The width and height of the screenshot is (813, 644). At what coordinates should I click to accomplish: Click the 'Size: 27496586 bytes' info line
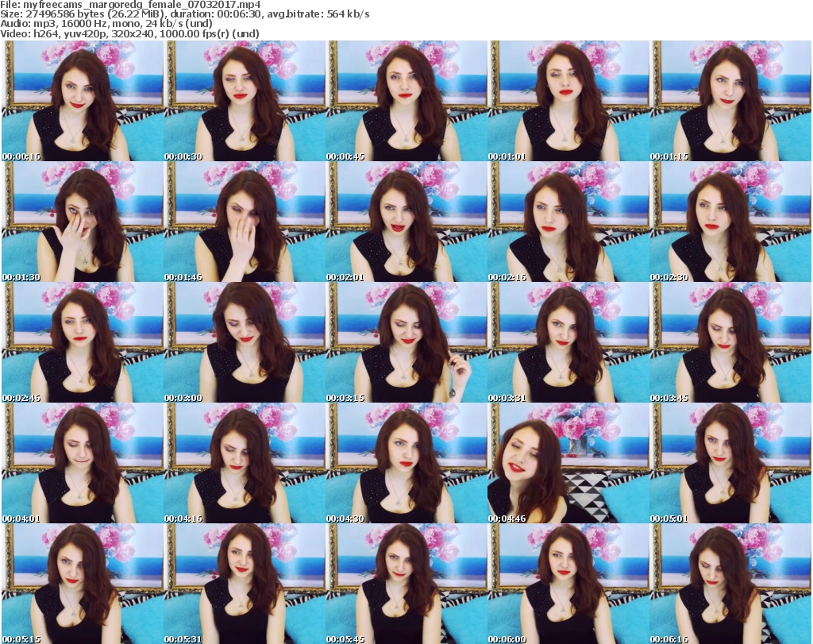pyautogui.click(x=184, y=14)
